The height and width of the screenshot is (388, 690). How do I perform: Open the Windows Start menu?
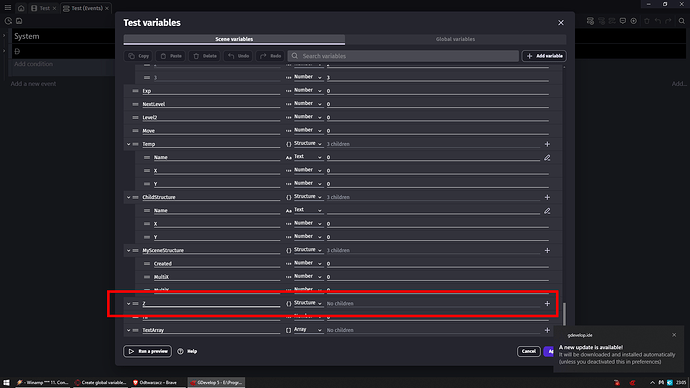coord(6,383)
